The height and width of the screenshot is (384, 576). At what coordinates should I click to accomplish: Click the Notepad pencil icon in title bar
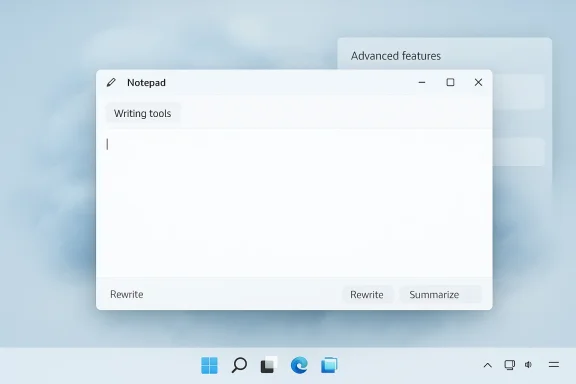tap(111, 82)
